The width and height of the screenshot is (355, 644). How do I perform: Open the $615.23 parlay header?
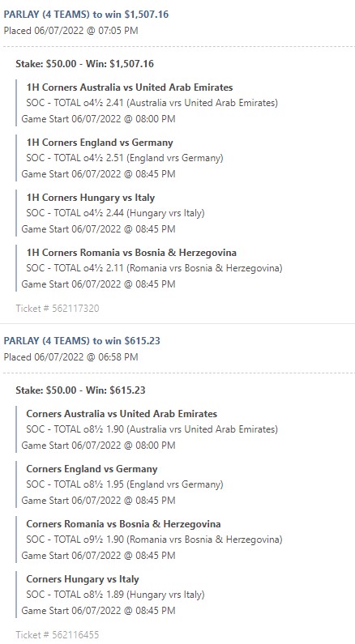82,341
